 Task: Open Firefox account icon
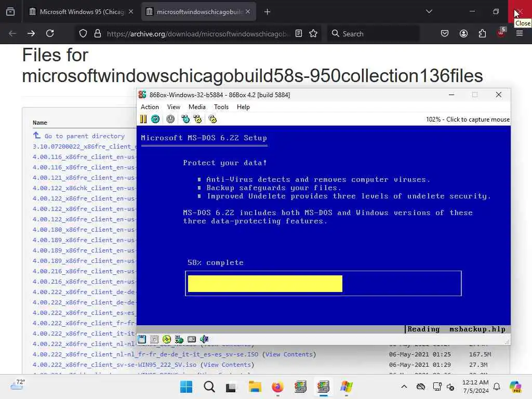tap(463, 33)
